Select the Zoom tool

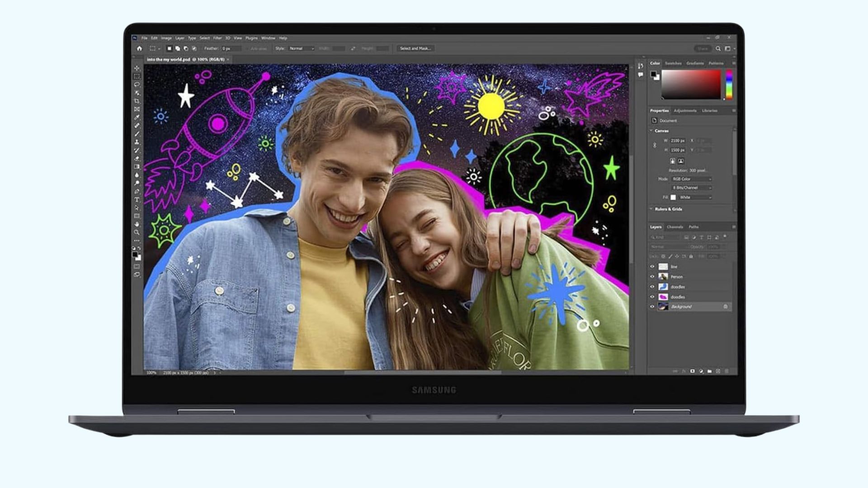pos(137,232)
